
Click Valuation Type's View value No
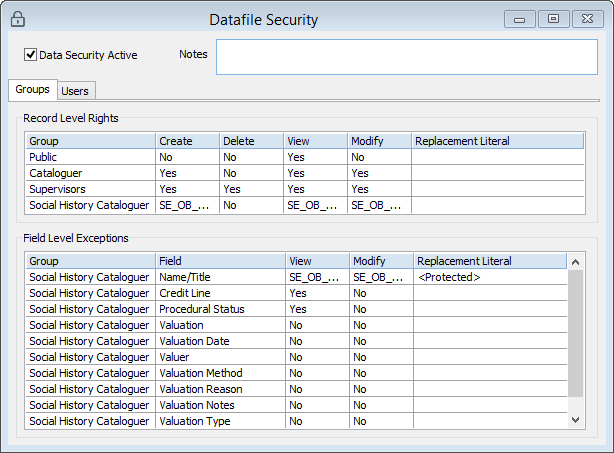point(318,421)
